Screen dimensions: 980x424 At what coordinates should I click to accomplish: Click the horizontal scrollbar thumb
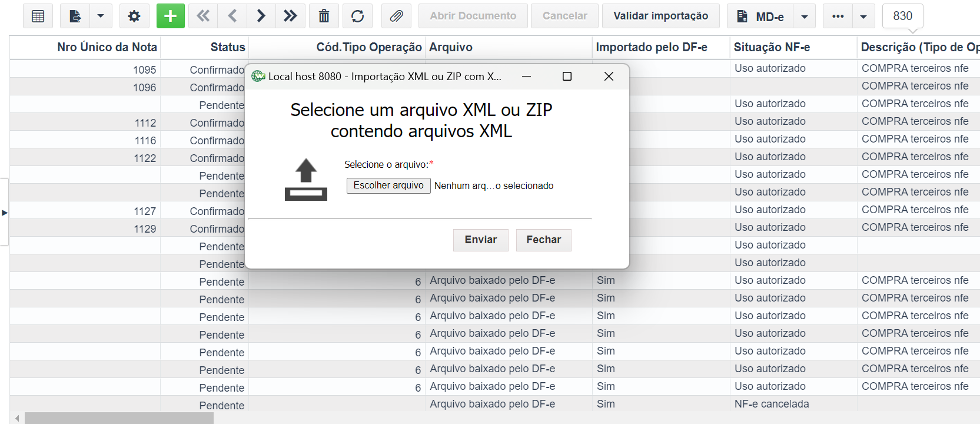click(119, 418)
